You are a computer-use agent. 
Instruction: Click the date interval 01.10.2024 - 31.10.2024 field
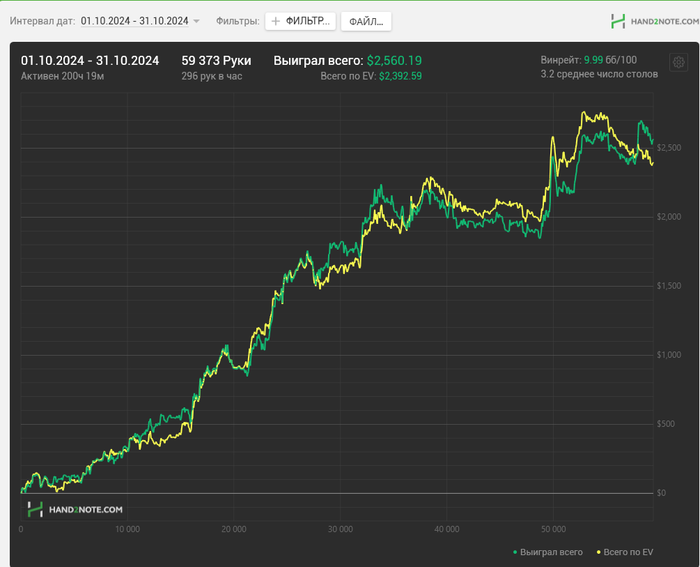pyautogui.click(x=134, y=21)
